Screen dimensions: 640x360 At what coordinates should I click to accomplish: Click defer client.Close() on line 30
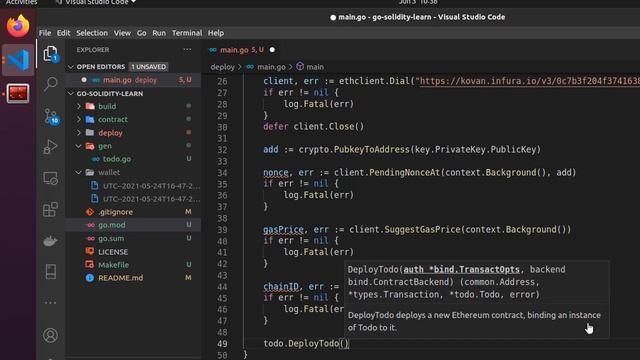coord(313,127)
